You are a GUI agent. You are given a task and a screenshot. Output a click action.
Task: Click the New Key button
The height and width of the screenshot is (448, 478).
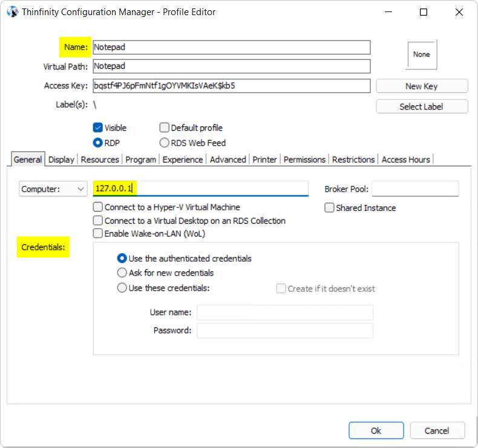422,86
